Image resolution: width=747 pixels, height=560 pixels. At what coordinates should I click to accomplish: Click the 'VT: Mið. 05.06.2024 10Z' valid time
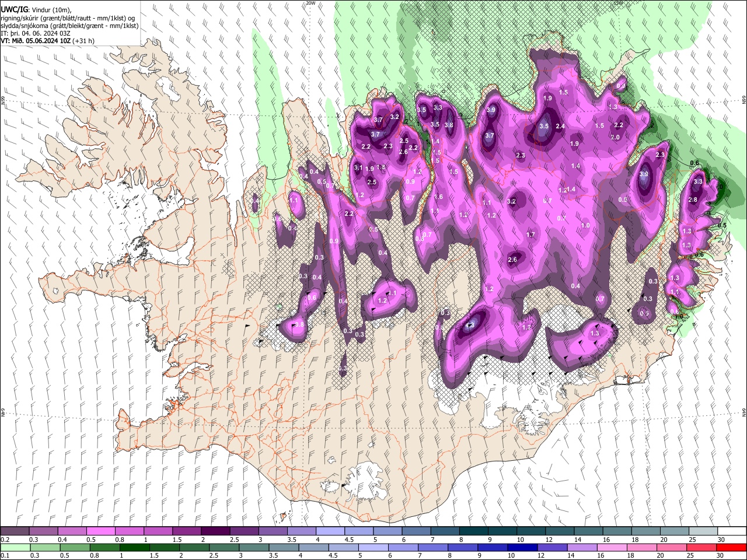pos(36,41)
